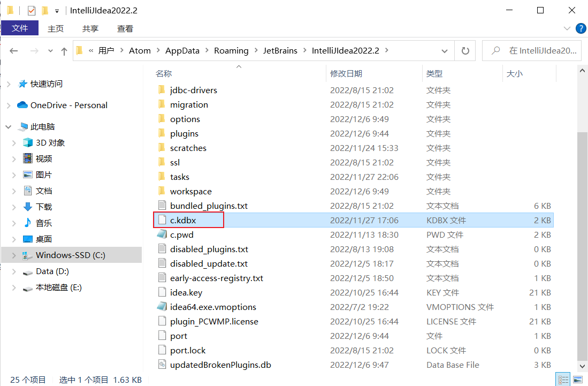Select the ssl folder icon
Viewport: 588px width, 386px height.
162,162
